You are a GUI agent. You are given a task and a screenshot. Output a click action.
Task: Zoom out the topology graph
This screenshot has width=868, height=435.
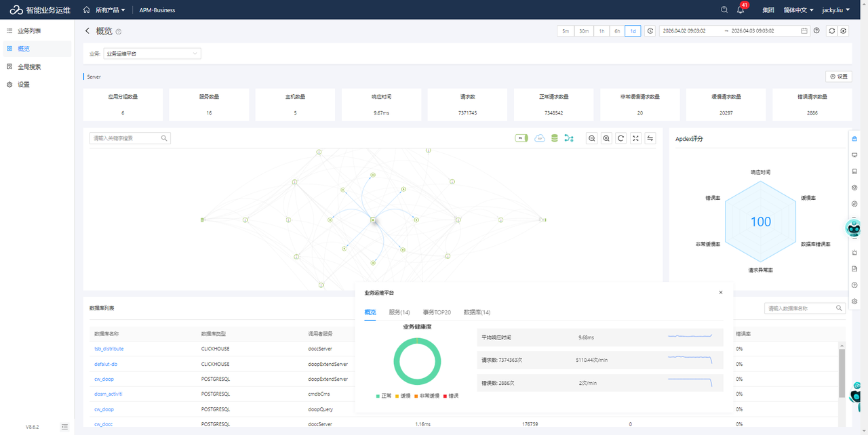(592, 138)
